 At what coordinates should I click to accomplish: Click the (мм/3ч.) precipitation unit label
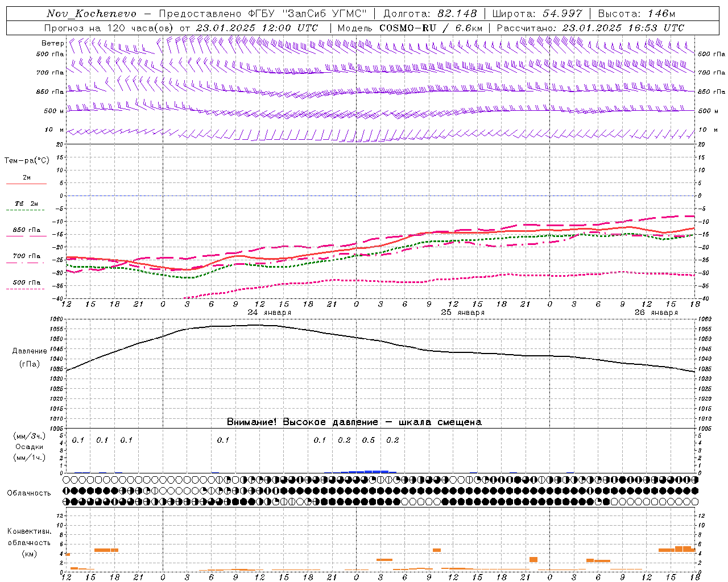point(30,436)
